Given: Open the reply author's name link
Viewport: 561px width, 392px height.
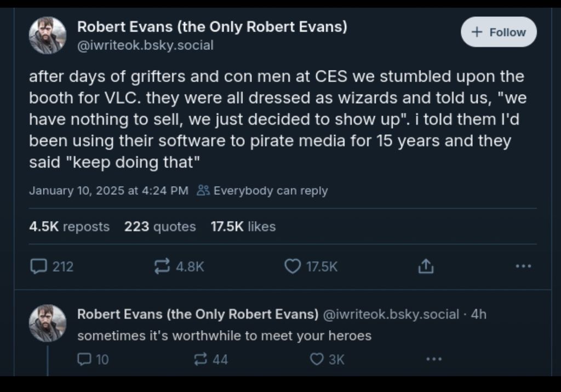Looking at the screenshot, I should (197, 314).
